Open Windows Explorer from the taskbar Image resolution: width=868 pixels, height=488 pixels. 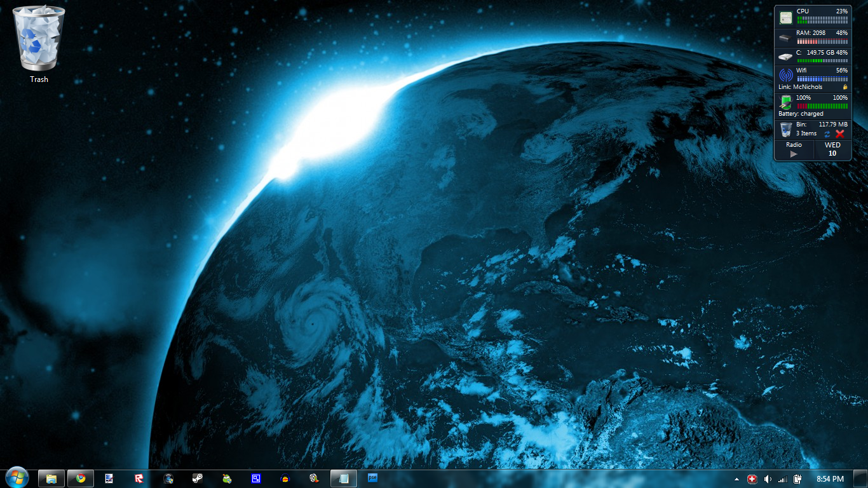[51, 478]
